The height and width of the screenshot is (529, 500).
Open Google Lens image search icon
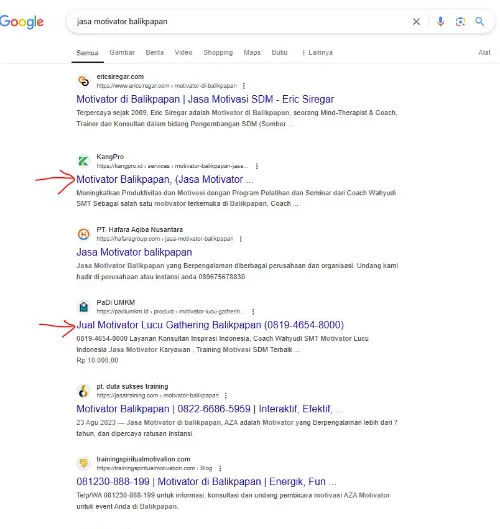point(460,22)
